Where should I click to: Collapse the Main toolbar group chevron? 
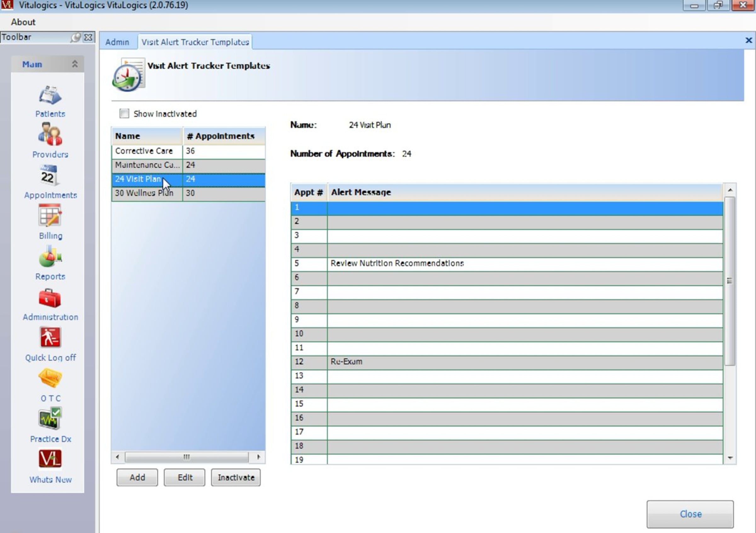[x=75, y=64]
